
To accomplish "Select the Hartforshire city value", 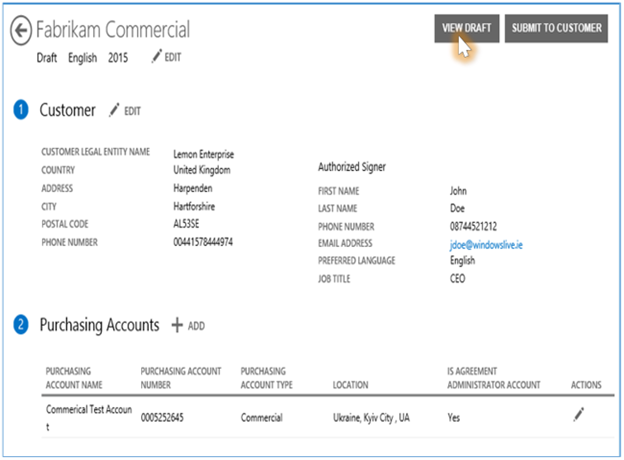I will point(194,207).
